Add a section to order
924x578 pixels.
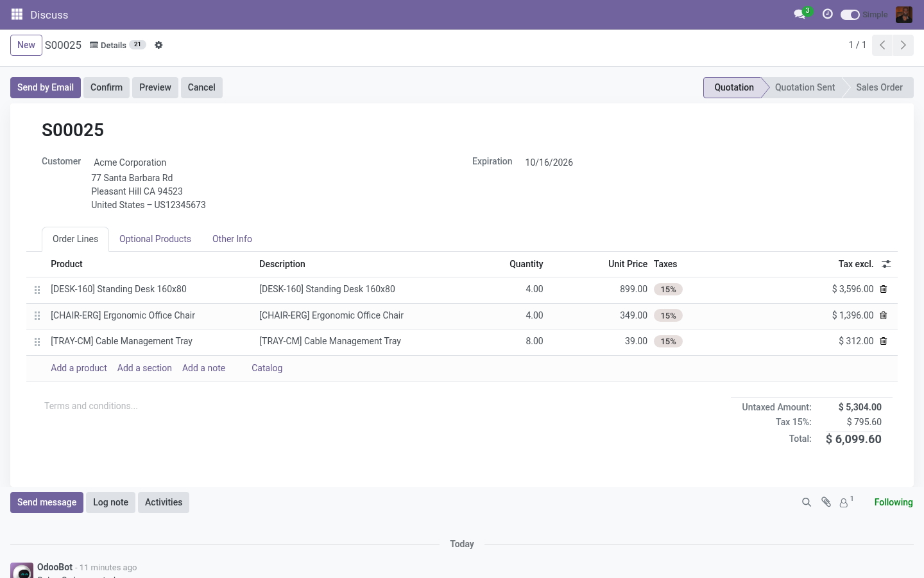[x=144, y=368]
